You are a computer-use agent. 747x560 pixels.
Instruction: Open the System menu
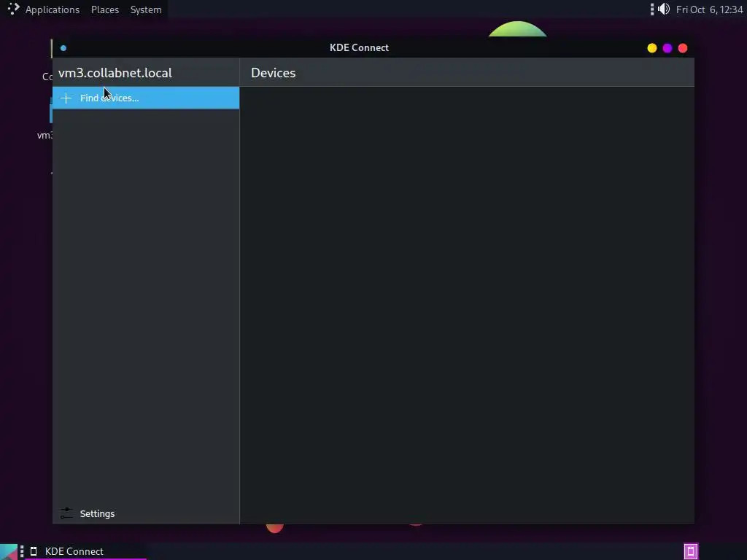[146, 9]
